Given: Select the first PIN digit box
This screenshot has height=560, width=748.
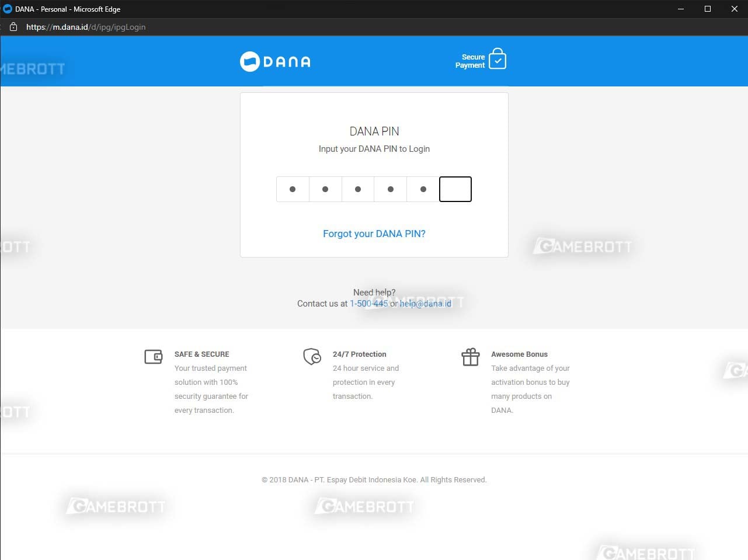Looking at the screenshot, I should pos(293,189).
